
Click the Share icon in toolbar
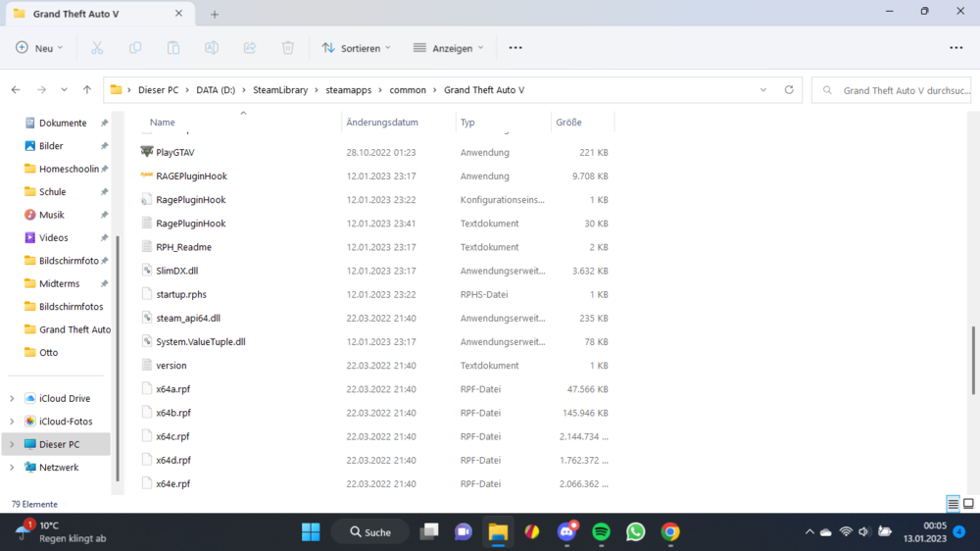249,48
